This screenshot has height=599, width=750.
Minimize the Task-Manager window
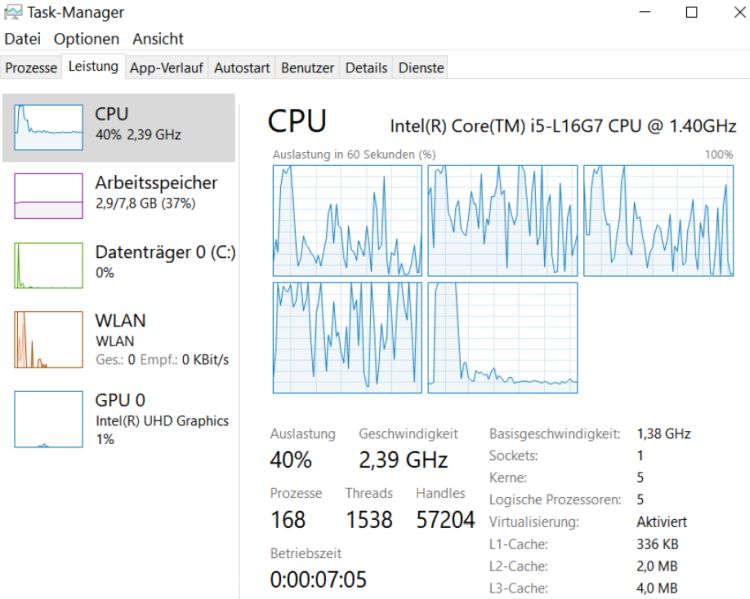tap(645, 12)
